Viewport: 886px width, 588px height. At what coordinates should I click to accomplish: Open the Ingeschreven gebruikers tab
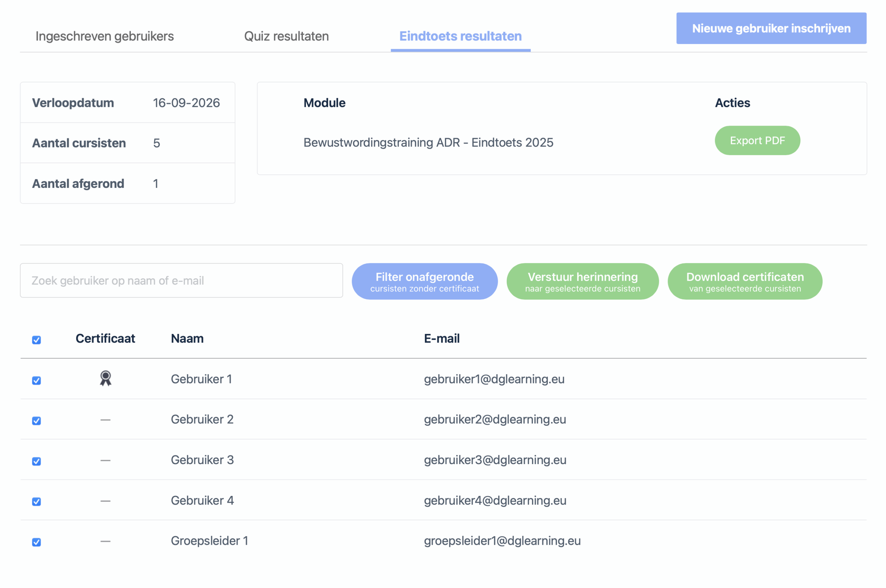pos(105,36)
